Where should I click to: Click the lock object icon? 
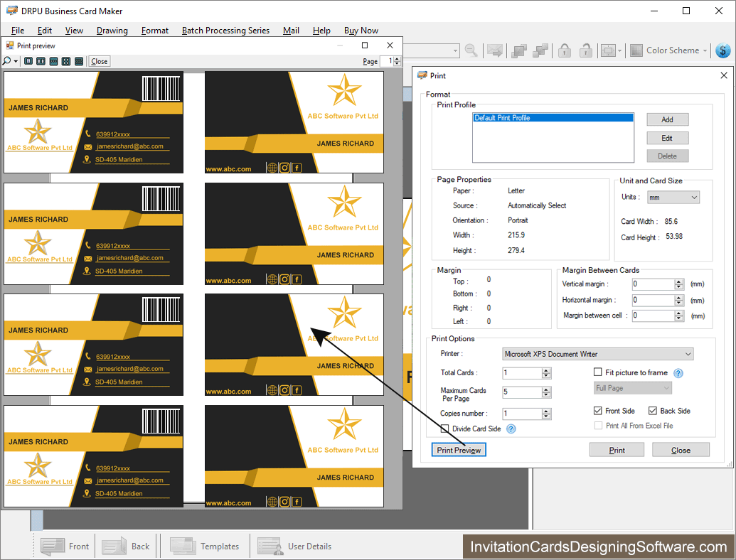pyautogui.click(x=565, y=50)
